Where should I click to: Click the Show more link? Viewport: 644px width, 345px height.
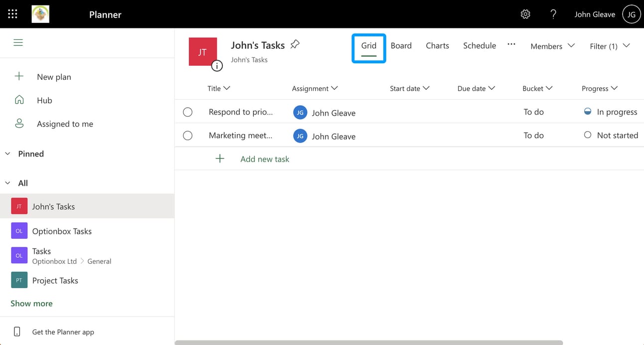click(x=31, y=303)
